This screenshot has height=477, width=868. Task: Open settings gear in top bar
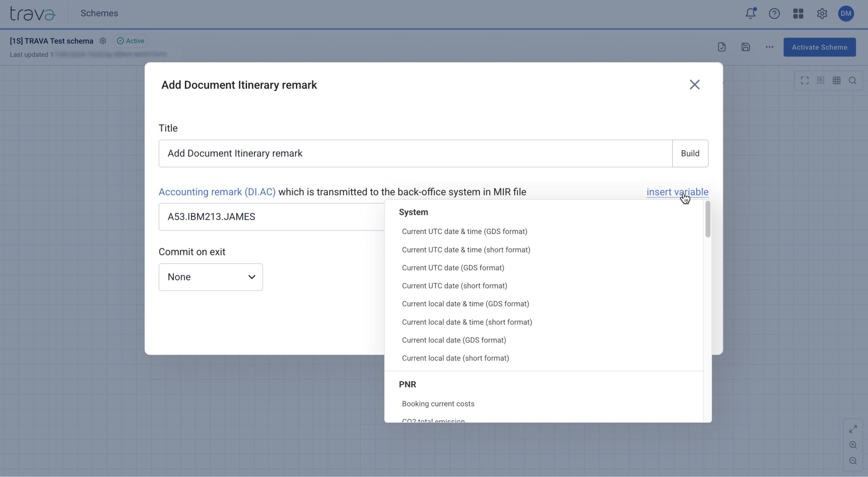(822, 14)
